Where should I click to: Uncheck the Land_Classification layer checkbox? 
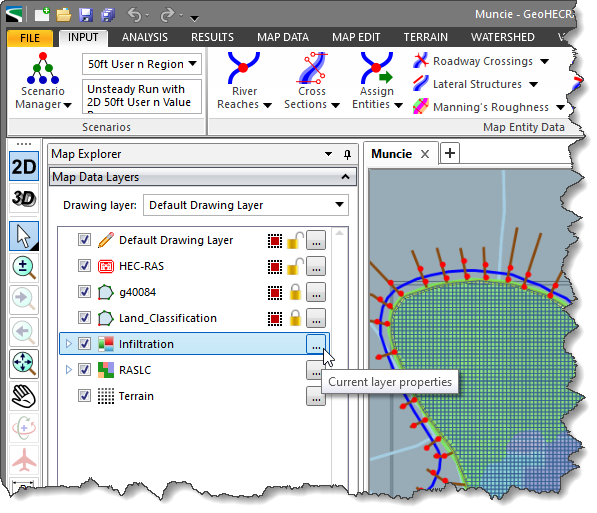(84, 318)
